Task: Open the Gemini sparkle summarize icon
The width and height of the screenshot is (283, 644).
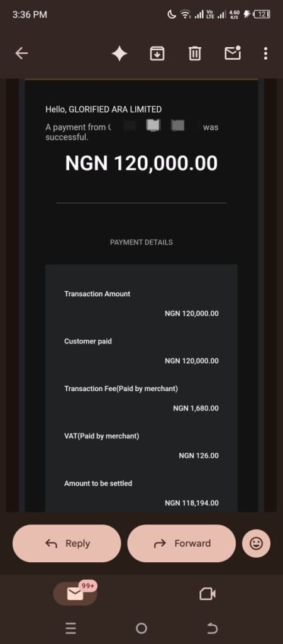Action: coord(119,53)
